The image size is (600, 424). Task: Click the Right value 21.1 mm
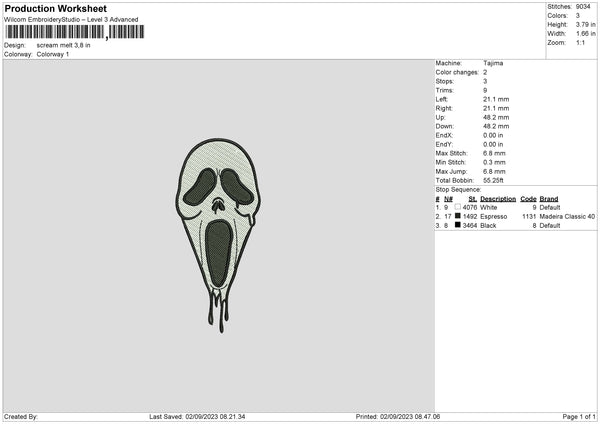click(x=496, y=108)
